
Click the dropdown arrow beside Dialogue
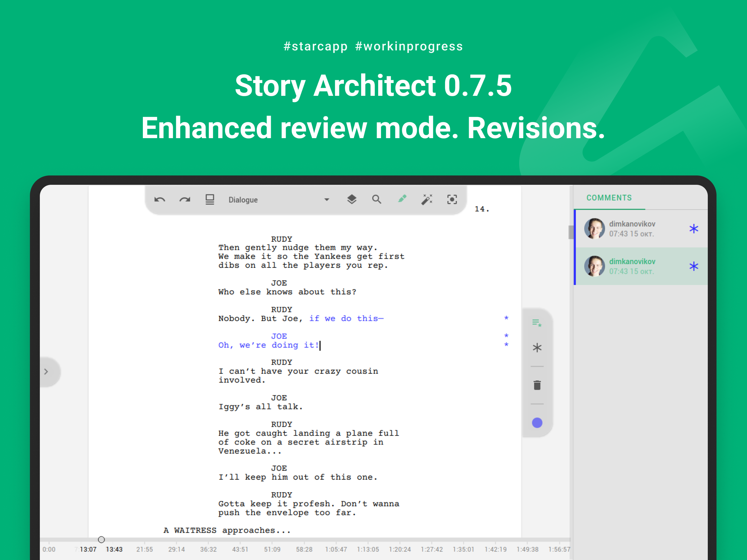(x=327, y=200)
